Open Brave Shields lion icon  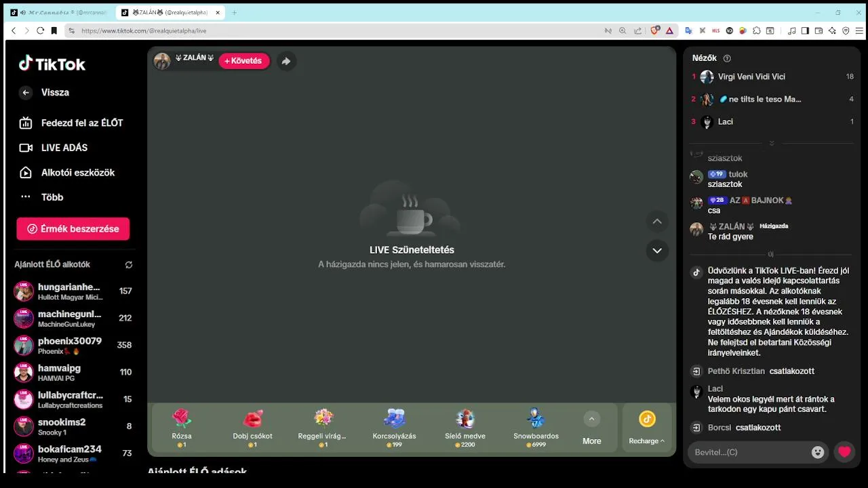tap(655, 30)
